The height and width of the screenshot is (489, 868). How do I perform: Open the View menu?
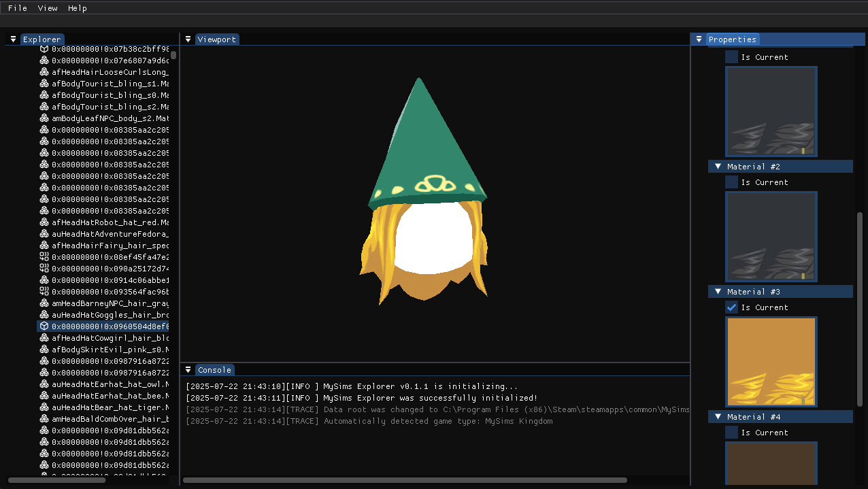click(47, 7)
